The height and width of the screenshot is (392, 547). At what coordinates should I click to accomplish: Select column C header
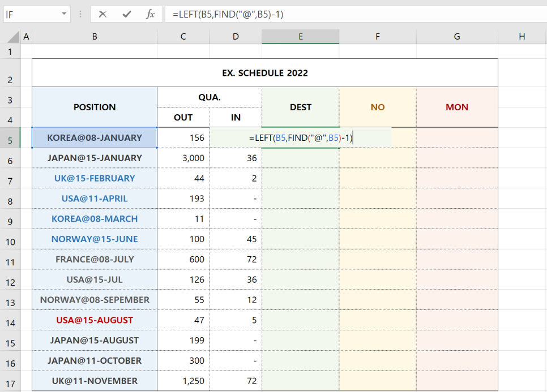183,37
